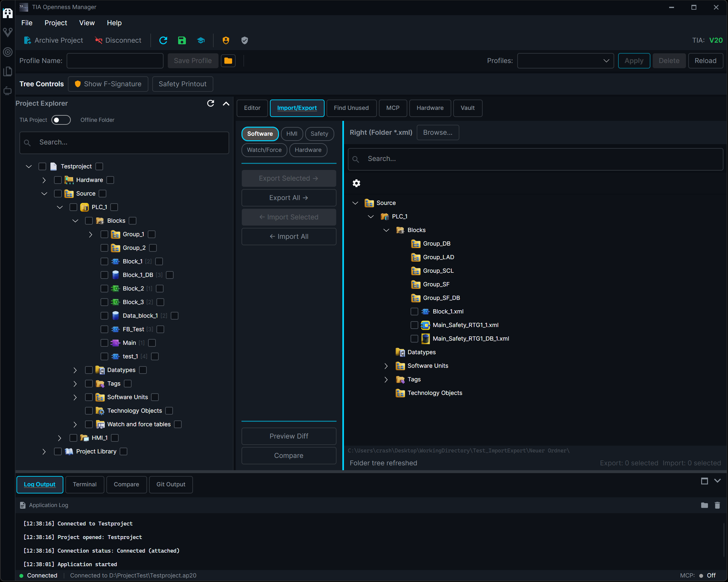The image size is (728, 582).
Task: Open the Project menu
Action: pyautogui.click(x=56, y=23)
